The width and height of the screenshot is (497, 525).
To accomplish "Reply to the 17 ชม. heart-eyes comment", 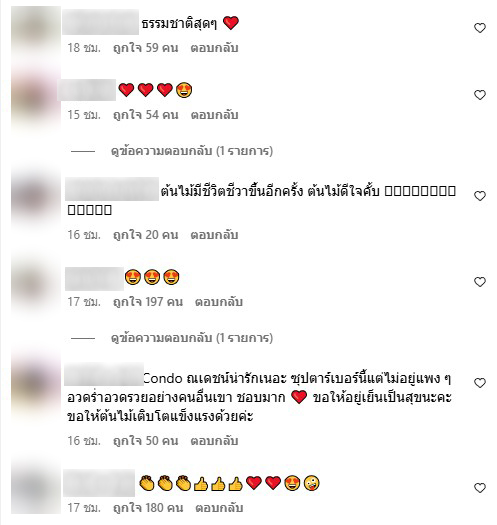I will pyautogui.click(x=219, y=302).
